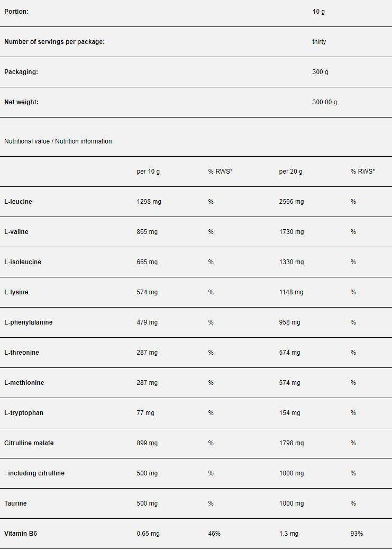This screenshot has height=549, width=392.
Task: Select the L-valine ingredient name
Action: coord(16,232)
